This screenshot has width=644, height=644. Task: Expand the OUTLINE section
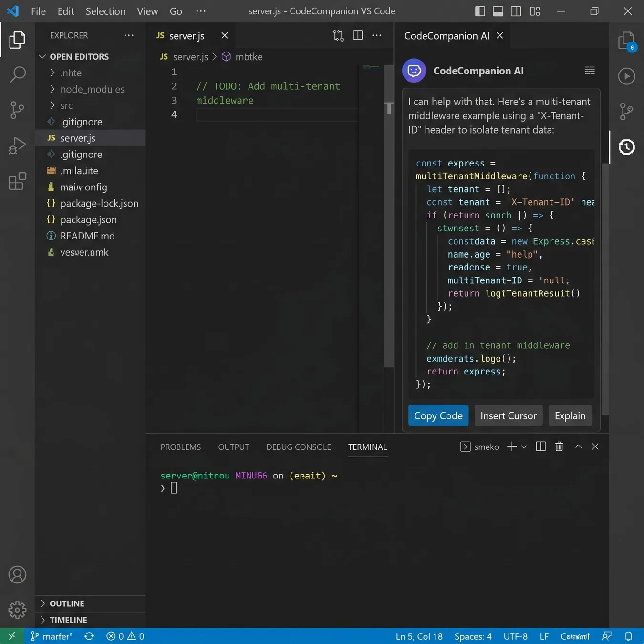(x=91, y=603)
